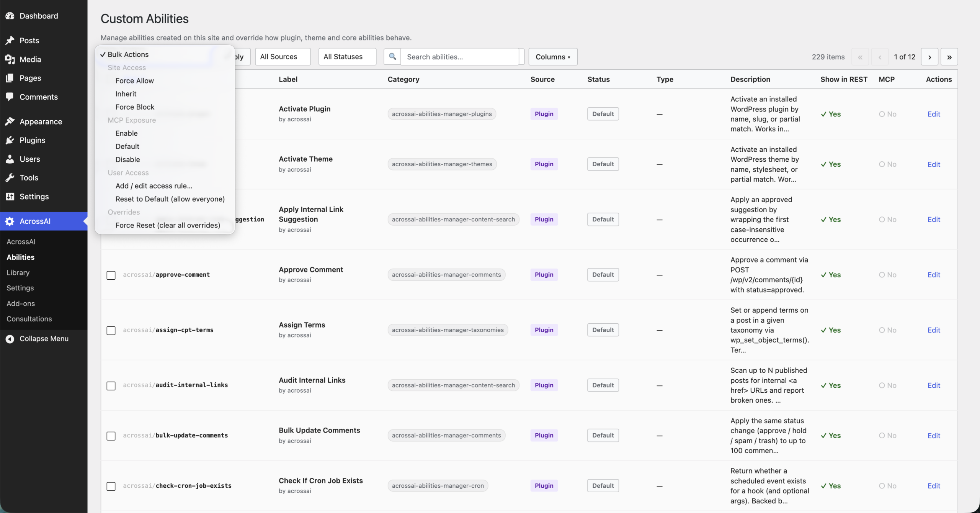Image resolution: width=980 pixels, height=513 pixels.
Task: Click Edit for Apply Internal Link Suggestion
Action: tap(934, 220)
